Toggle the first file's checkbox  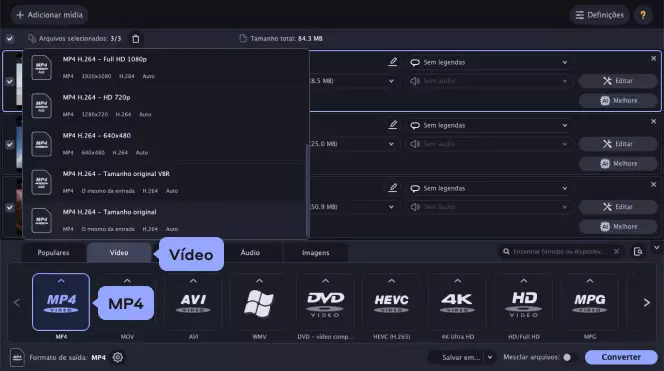[x=9, y=81]
